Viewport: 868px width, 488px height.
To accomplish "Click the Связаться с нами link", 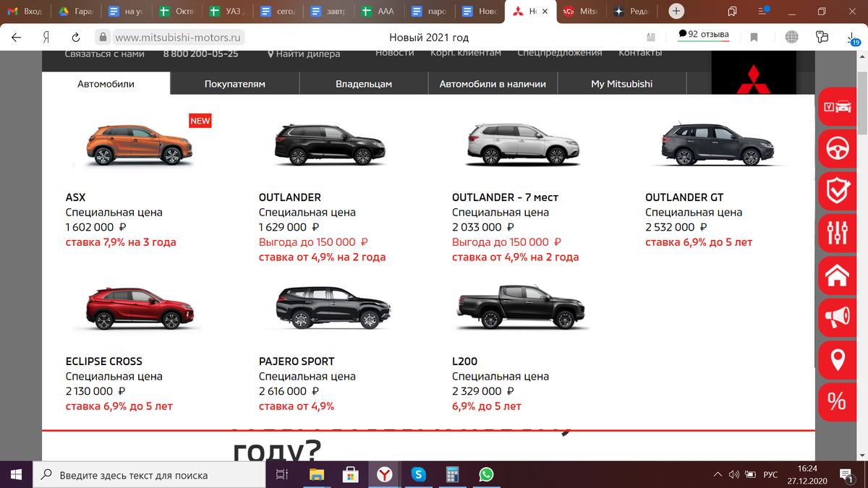I will [105, 53].
